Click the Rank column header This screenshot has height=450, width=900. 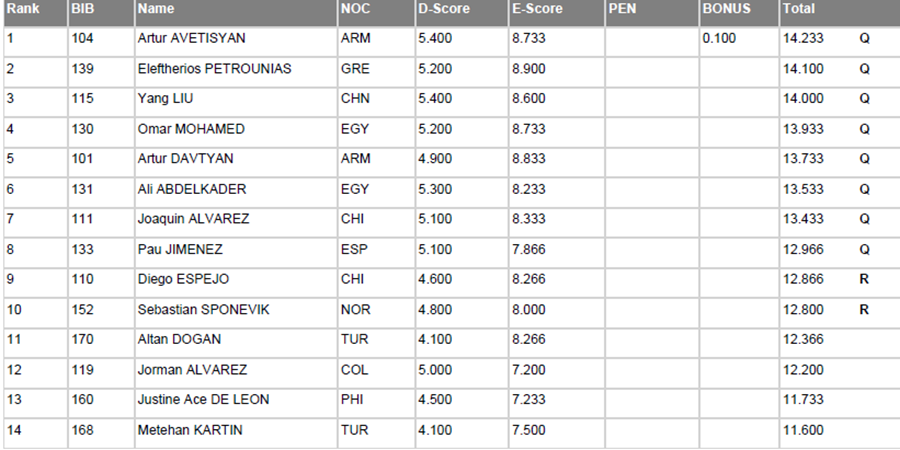pos(23,9)
